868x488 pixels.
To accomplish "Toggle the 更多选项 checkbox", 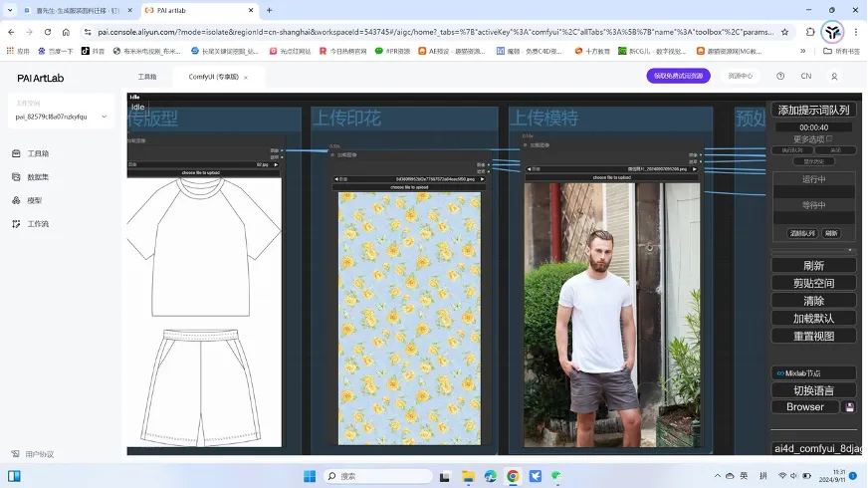I will click(x=829, y=138).
